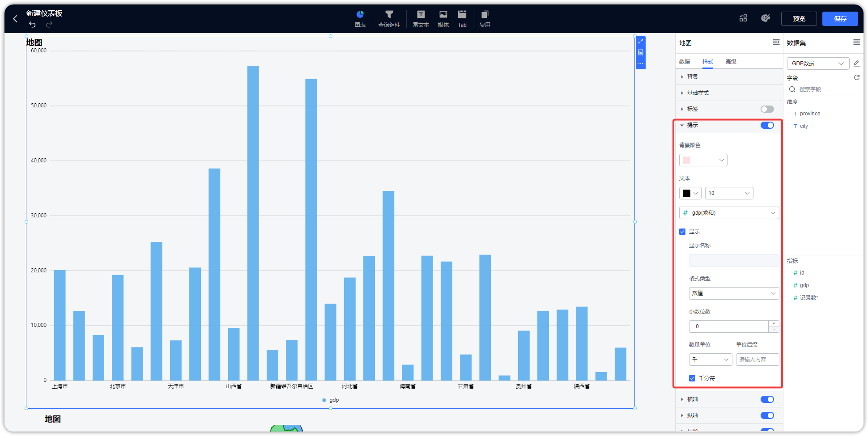This screenshot has width=868, height=436.
Task: Open the palette theme settings icon
Action: (766, 18)
